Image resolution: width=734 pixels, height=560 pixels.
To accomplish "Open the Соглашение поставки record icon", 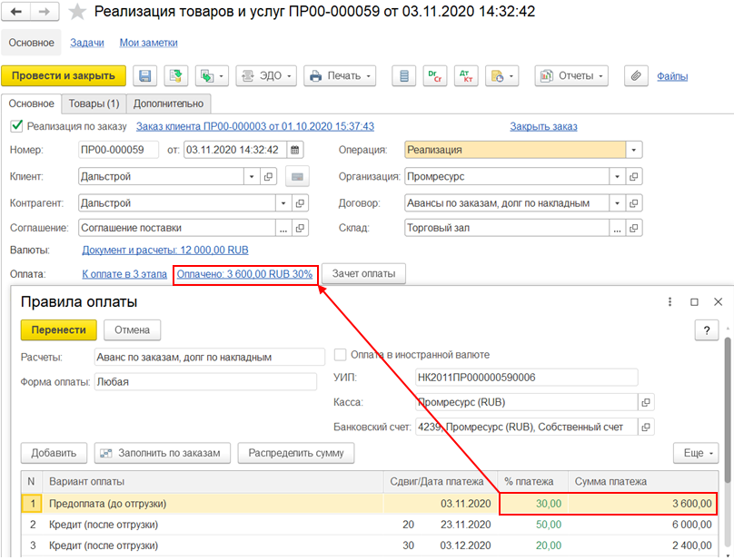I will pyautogui.click(x=300, y=229).
